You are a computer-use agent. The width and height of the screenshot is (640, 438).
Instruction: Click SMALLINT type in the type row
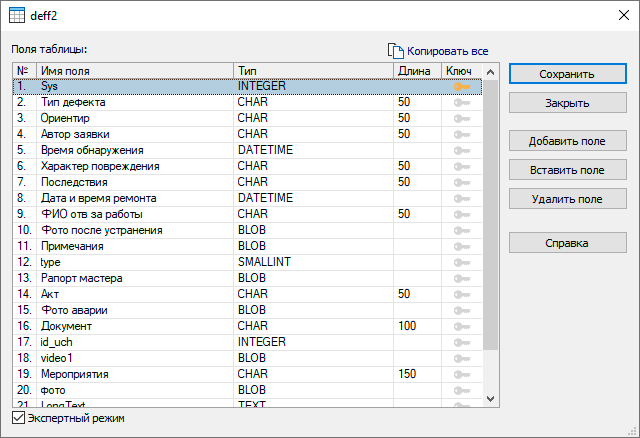[x=264, y=262]
